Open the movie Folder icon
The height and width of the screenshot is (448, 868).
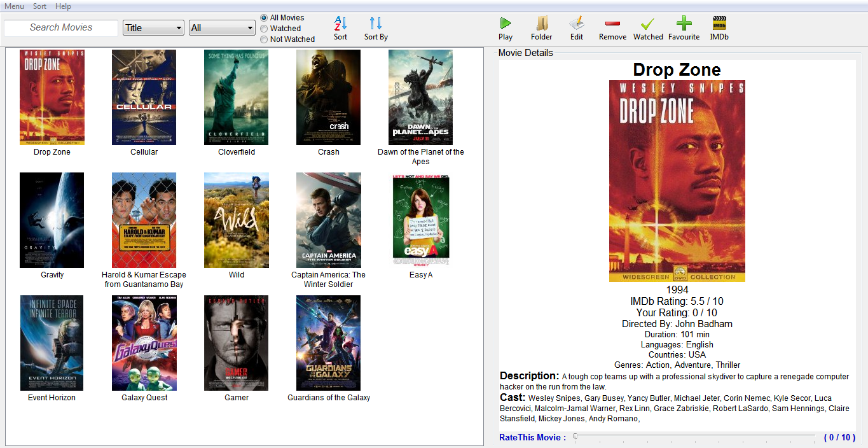pos(542,24)
